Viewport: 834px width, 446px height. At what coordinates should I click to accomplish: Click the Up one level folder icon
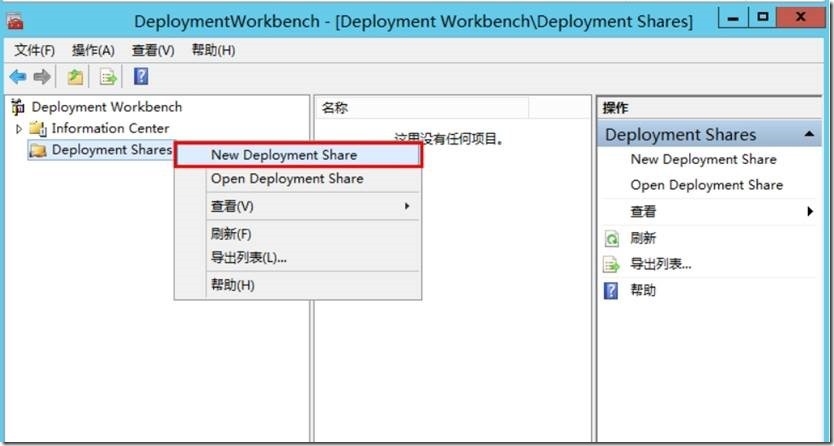pyautogui.click(x=75, y=78)
